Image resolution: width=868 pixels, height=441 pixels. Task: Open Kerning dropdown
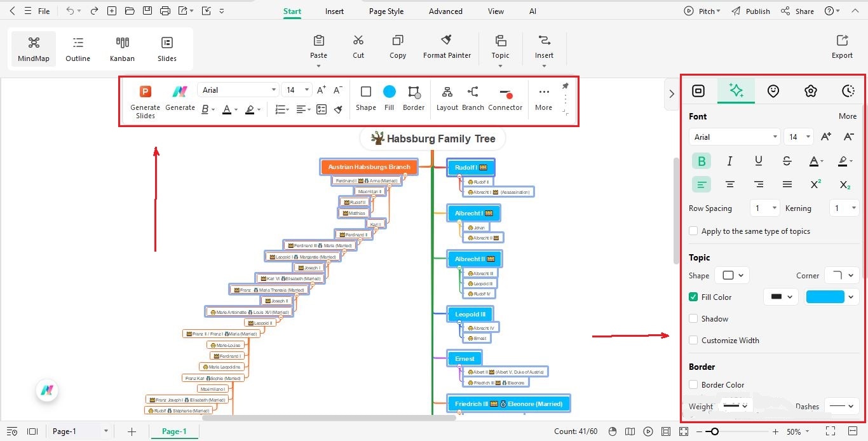tap(844, 208)
